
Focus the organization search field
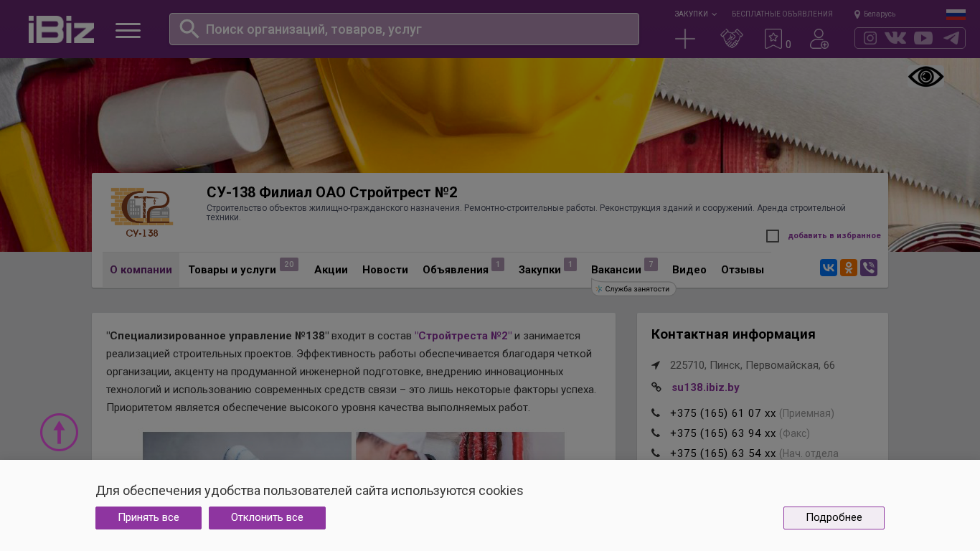pos(404,29)
